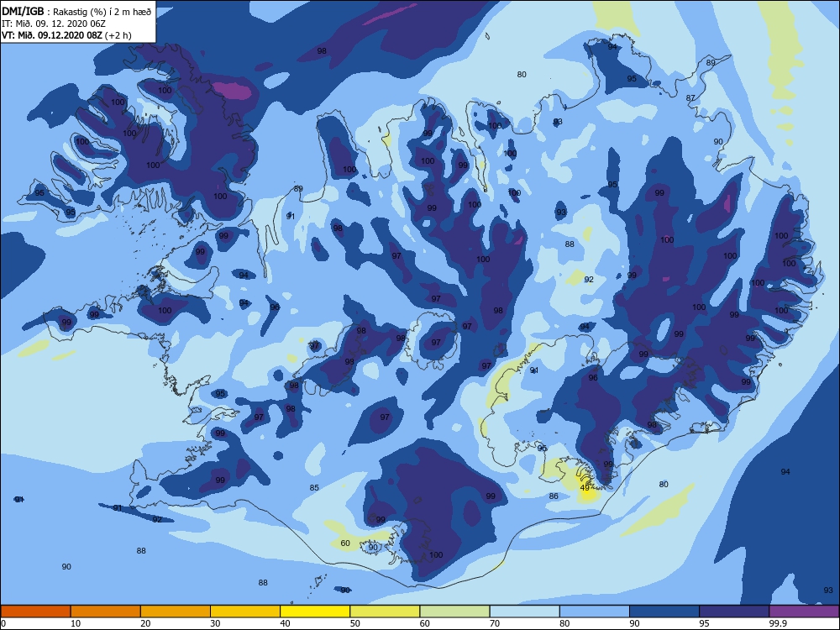
Task: Click the "Rakastig (%) í 2 m hæð" label
Action: coord(102,11)
